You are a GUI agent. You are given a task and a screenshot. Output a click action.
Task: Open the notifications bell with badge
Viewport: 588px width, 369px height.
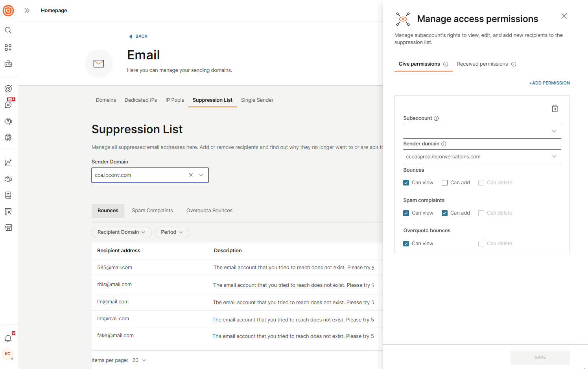8,338
